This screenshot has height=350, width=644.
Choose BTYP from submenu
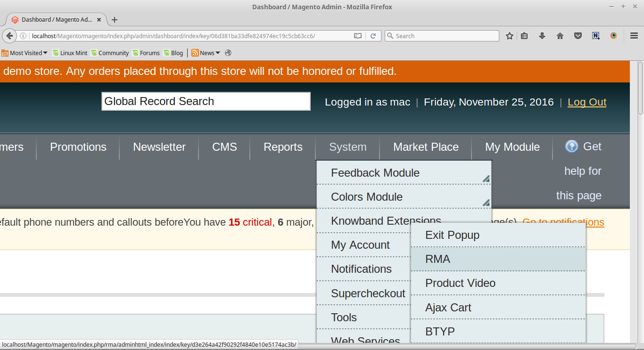point(498,332)
